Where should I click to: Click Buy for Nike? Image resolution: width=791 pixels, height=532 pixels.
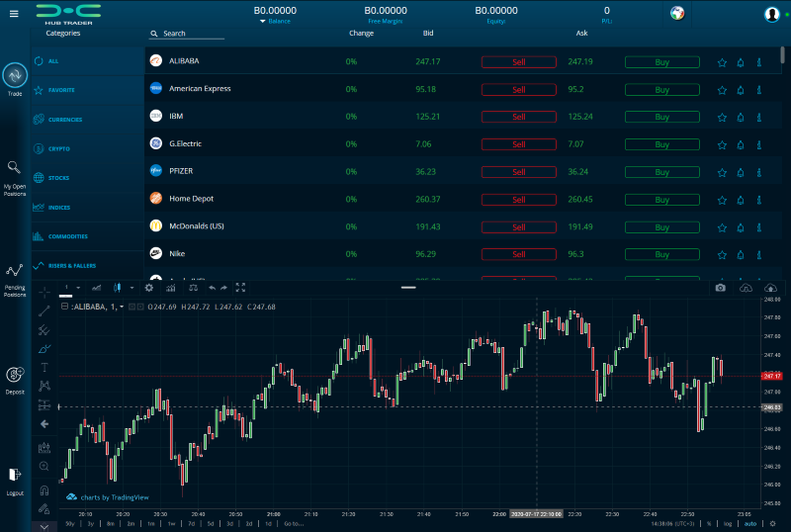(x=661, y=254)
